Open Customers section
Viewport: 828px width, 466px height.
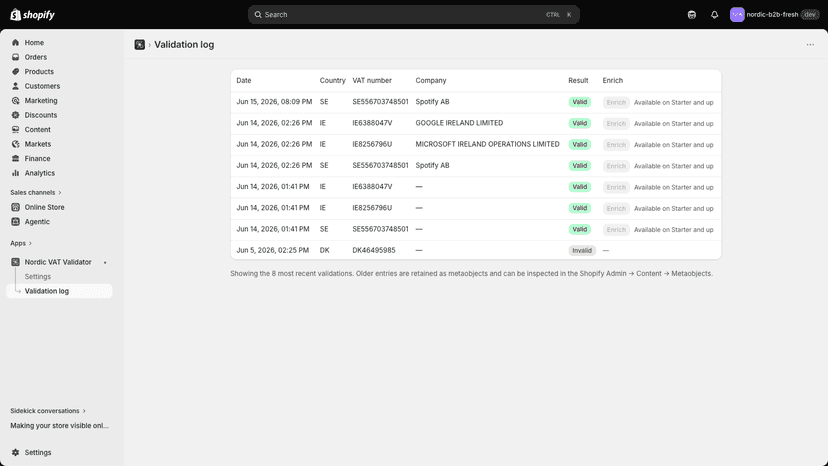(x=42, y=86)
